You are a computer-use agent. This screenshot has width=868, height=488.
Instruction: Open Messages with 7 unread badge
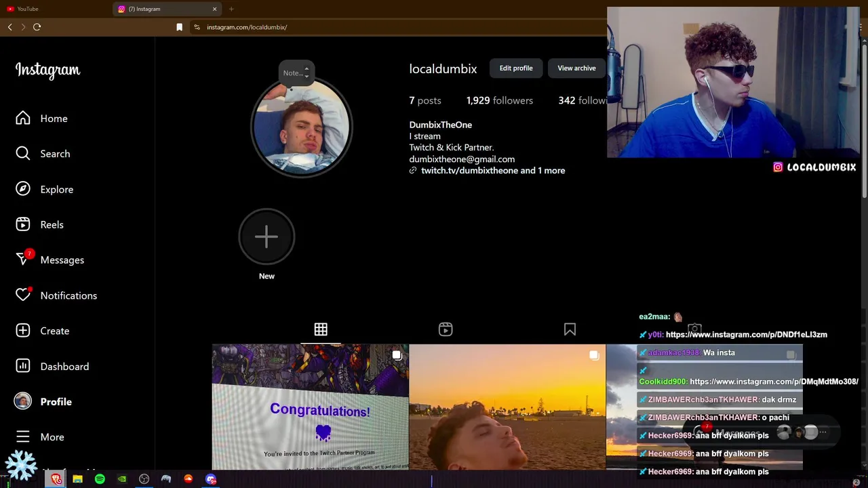50,260
